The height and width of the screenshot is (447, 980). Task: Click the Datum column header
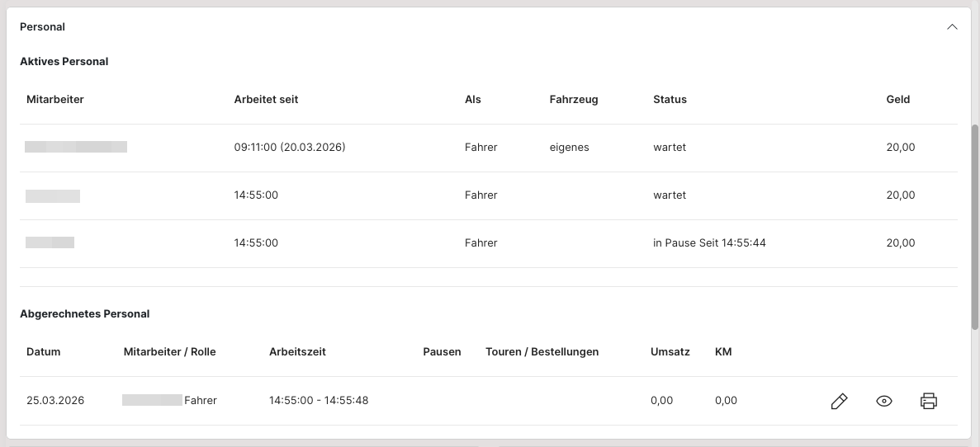(x=43, y=351)
